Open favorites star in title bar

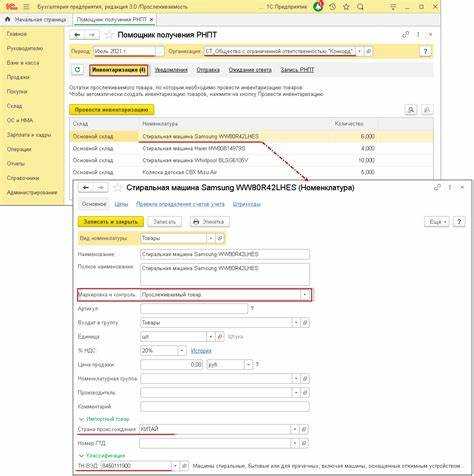tap(346, 6)
